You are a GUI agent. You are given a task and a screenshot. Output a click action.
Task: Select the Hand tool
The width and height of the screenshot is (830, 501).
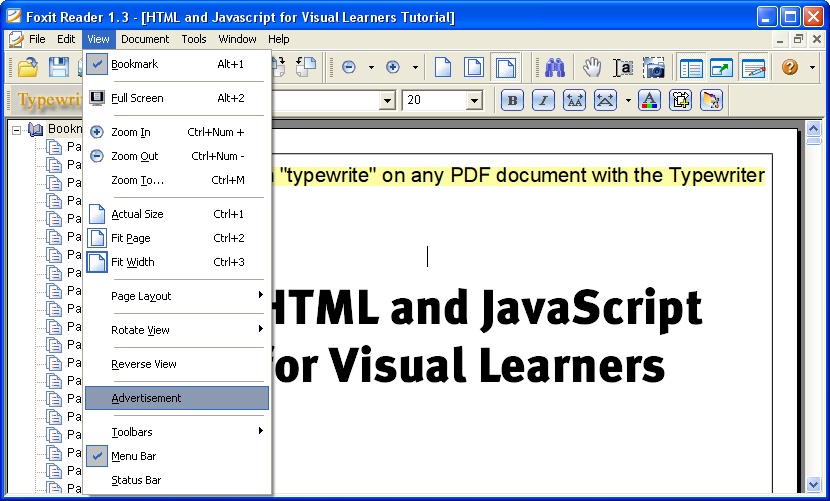tap(592, 68)
